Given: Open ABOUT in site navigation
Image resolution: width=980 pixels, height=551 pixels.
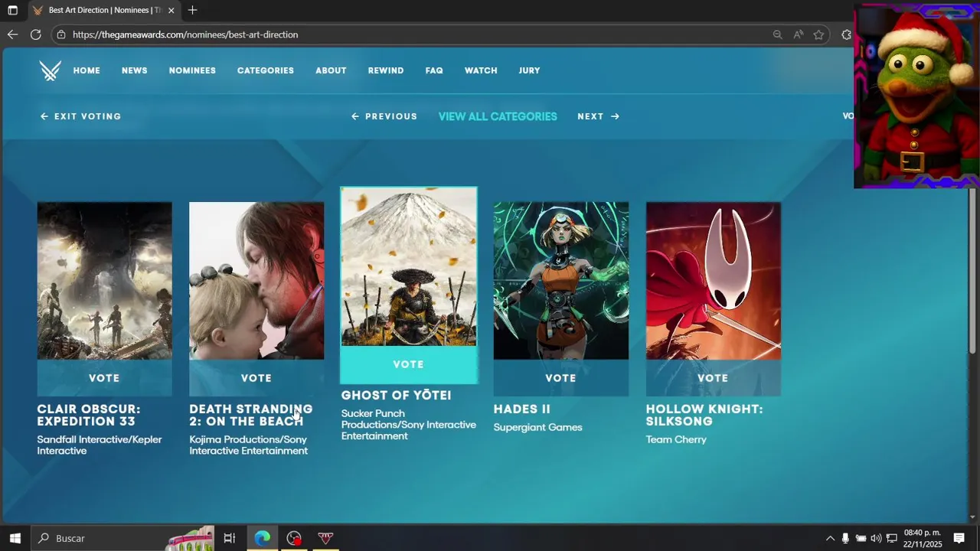Looking at the screenshot, I should tap(331, 70).
